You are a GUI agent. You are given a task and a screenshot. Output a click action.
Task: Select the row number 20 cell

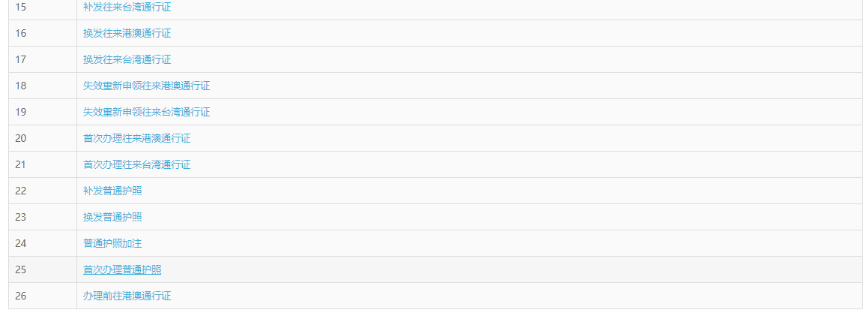(21, 138)
